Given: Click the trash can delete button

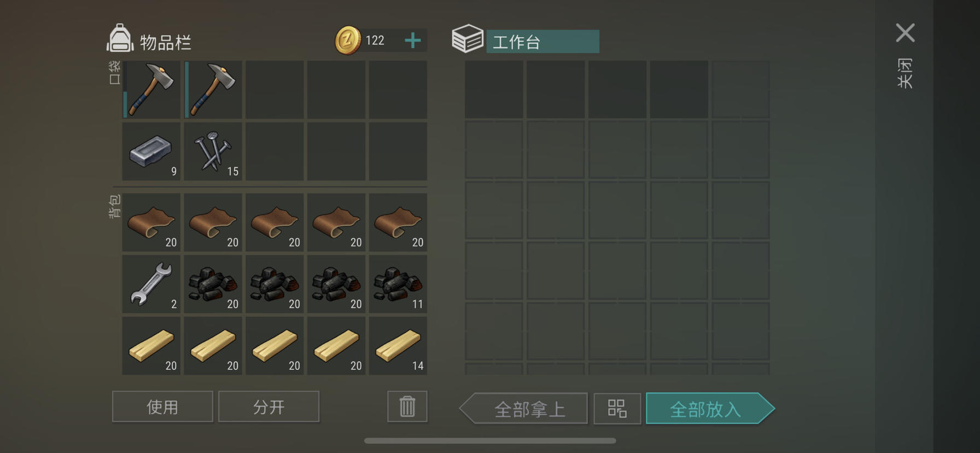Looking at the screenshot, I should tap(407, 406).
